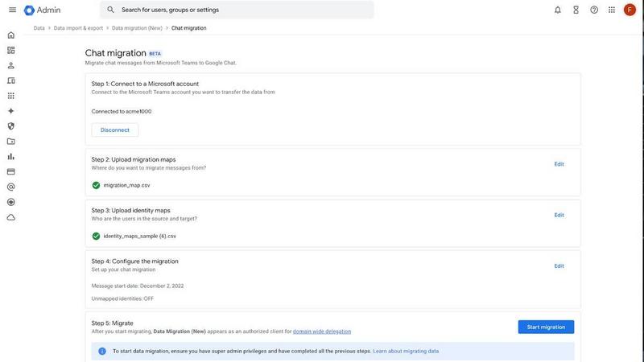This screenshot has height=362, width=644.
Task: Open Data folder icon in the sidebar
Action: pyautogui.click(x=11, y=142)
